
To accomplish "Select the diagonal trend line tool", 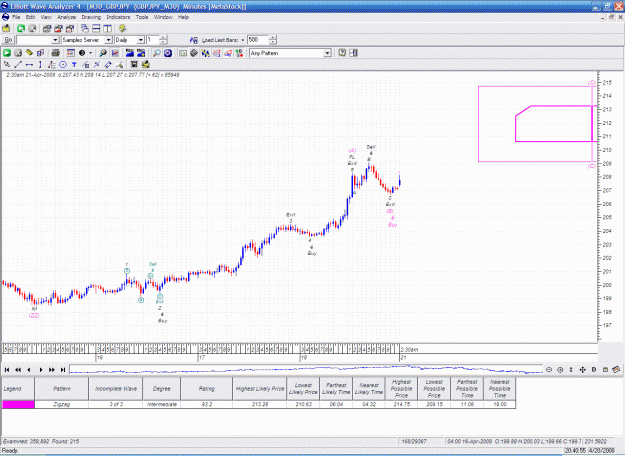I will pos(18,65).
